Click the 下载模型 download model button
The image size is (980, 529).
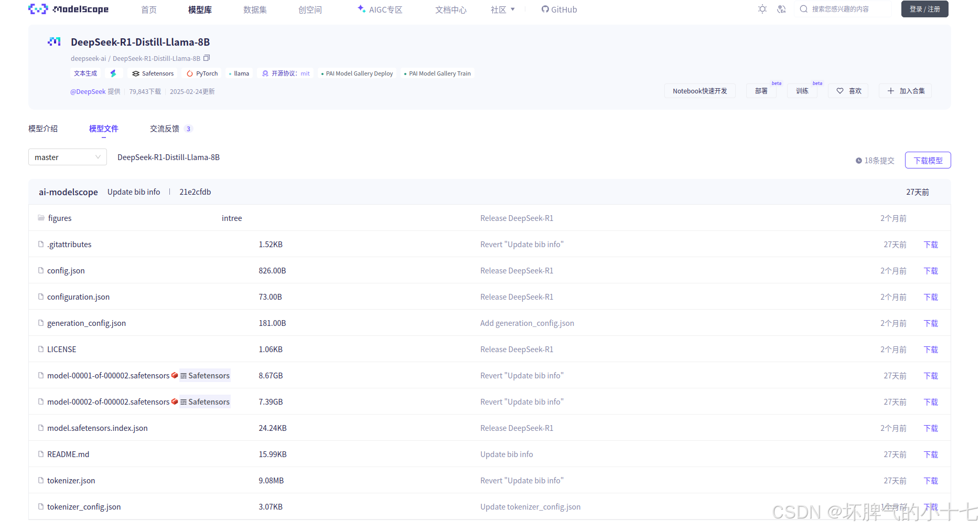point(928,161)
